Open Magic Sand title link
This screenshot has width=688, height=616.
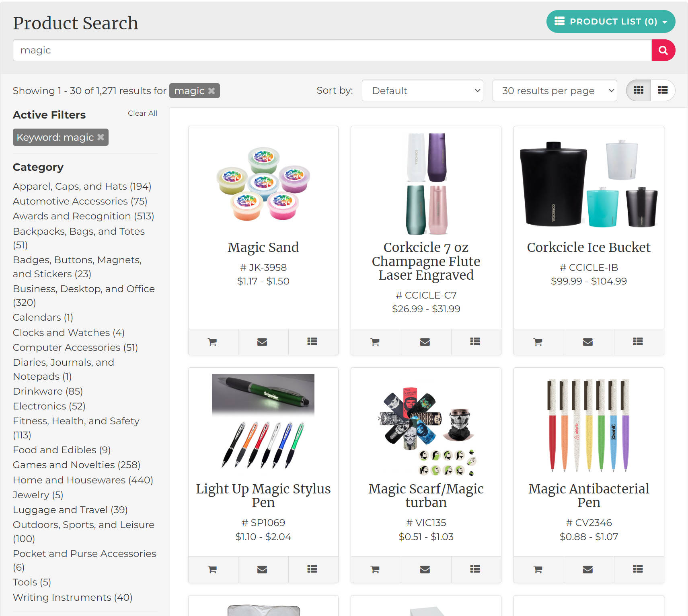click(263, 247)
